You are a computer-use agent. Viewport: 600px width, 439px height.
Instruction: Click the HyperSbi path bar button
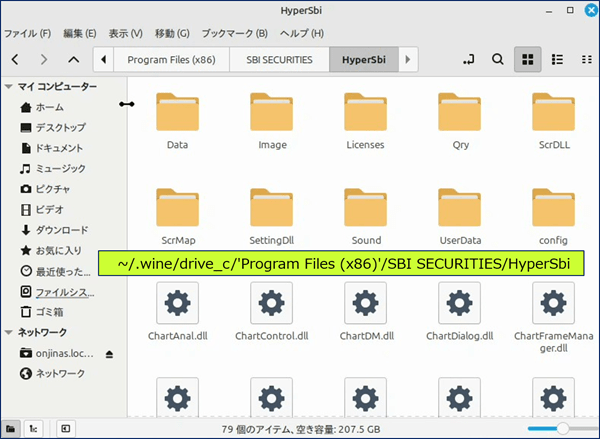coord(364,60)
